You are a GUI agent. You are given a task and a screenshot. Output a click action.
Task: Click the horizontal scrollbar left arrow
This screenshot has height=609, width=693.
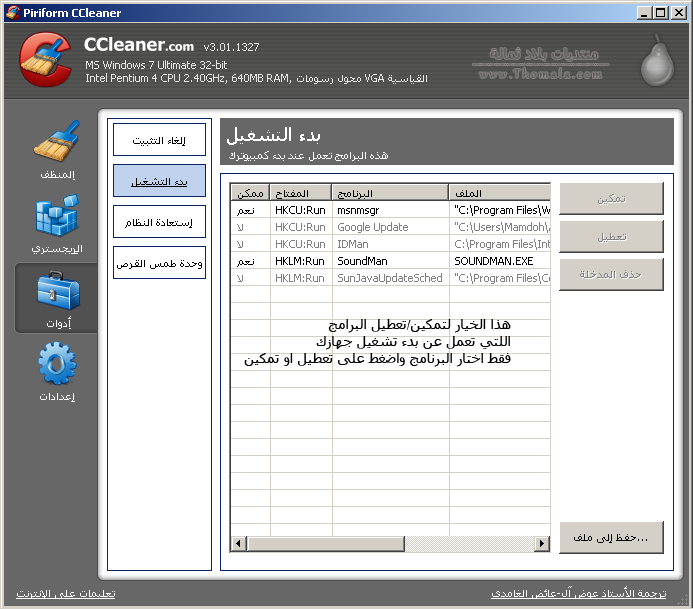pos(239,543)
